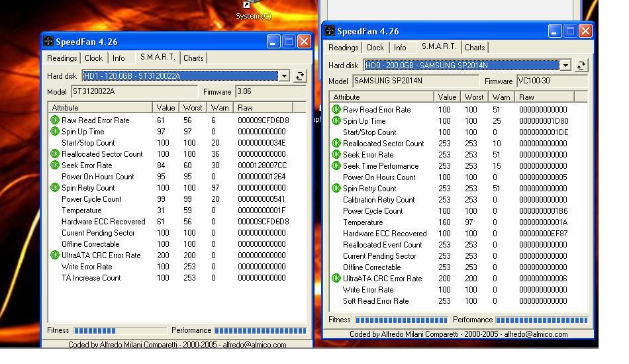Select the Hardware ECC Recovered row, ST3120022A

[x=177, y=221]
